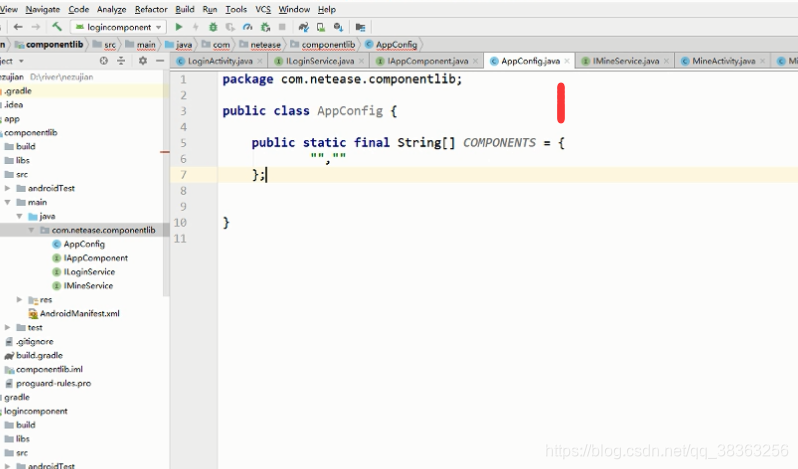The image size is (798, 469).
Task: Close the AppConfig.java tab
Action: 567,61
